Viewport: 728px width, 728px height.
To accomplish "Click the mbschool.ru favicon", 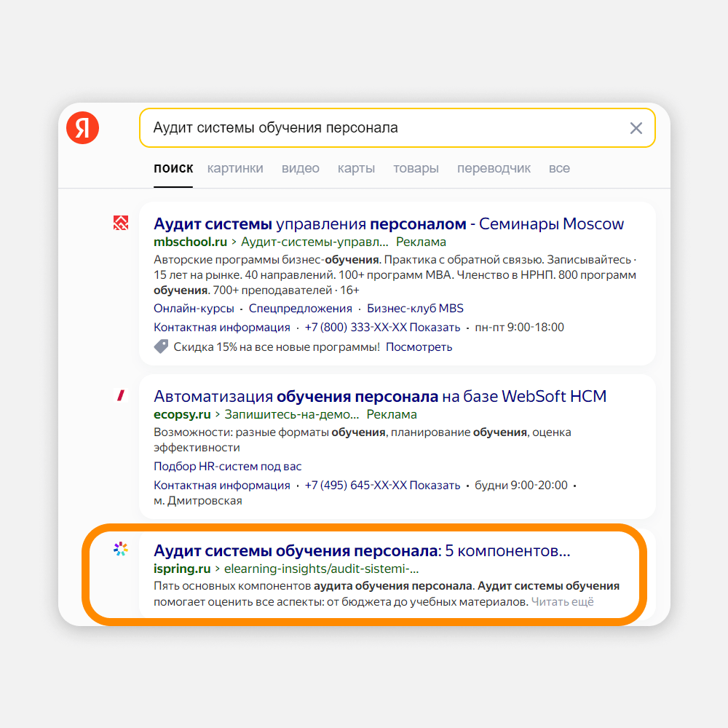I will click(121, 223).
